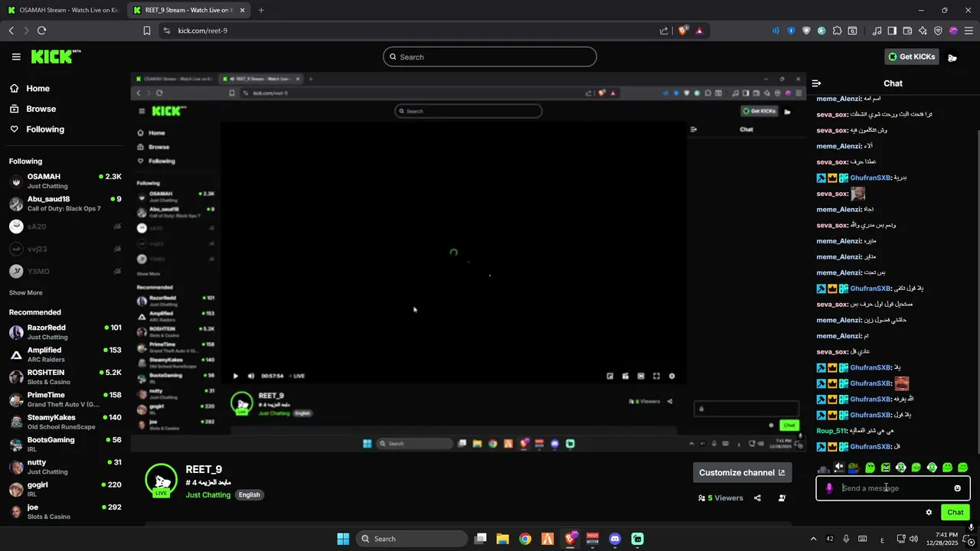Click the share icon beside viewers count
The height and width of the screenshot is (551, 980).
(x=757, y=498)
